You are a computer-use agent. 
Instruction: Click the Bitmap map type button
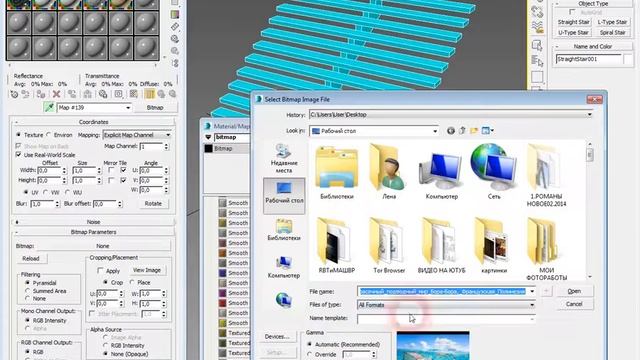click(155, 107)
